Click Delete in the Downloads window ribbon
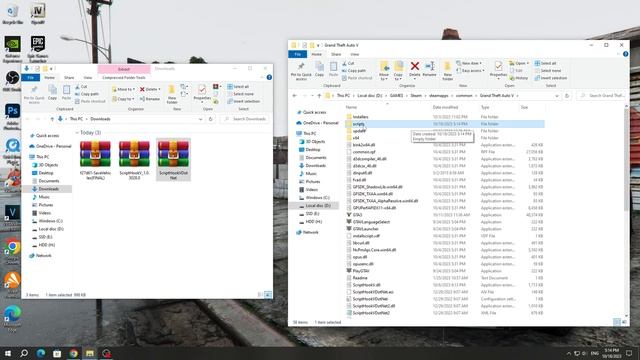This screenshot has height=360, width=640. click(x=150, y=89)
